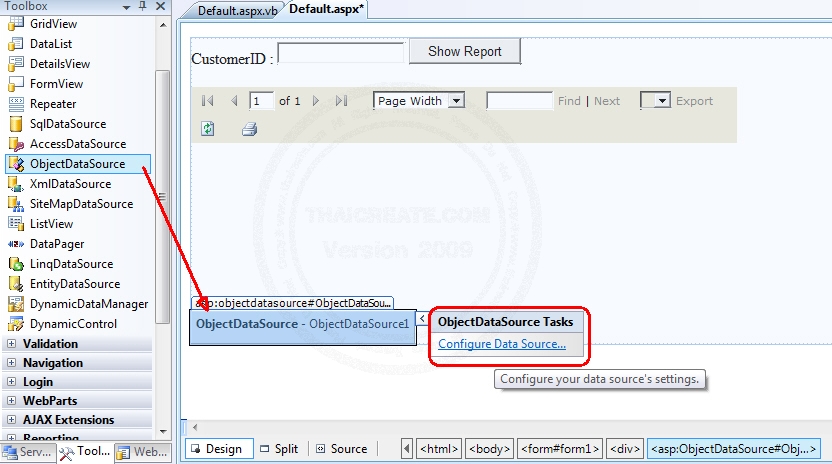Click the Next search link
The image size is (832, 464).
click(606, 101)
